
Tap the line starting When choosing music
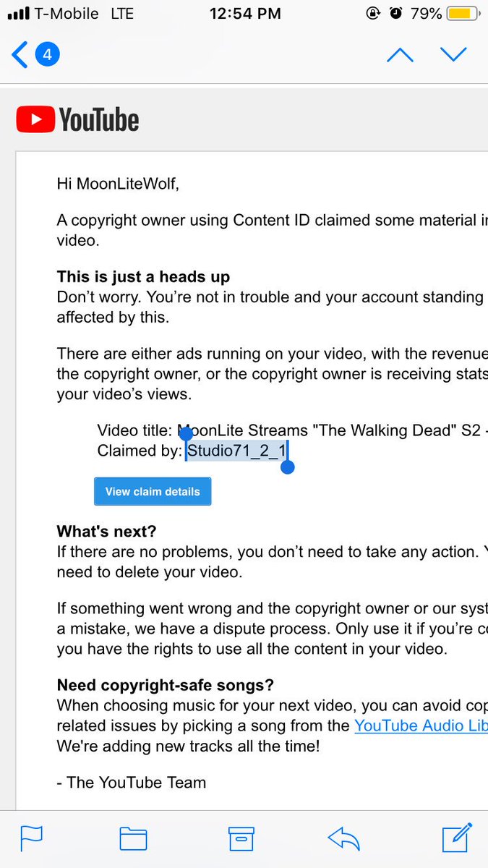tap(273, 705)
